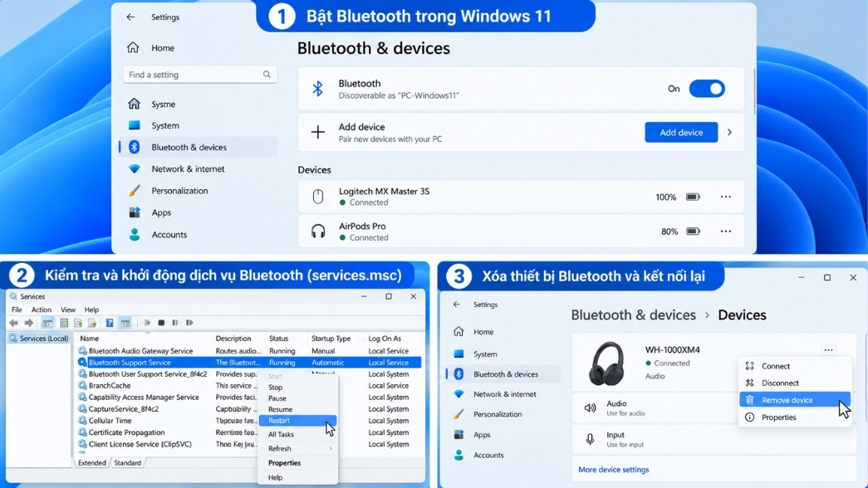The width and height of the screenshot is (868, 488).
Task: Go back using arrow in Devices Settings window
Action: click(457, 305)
